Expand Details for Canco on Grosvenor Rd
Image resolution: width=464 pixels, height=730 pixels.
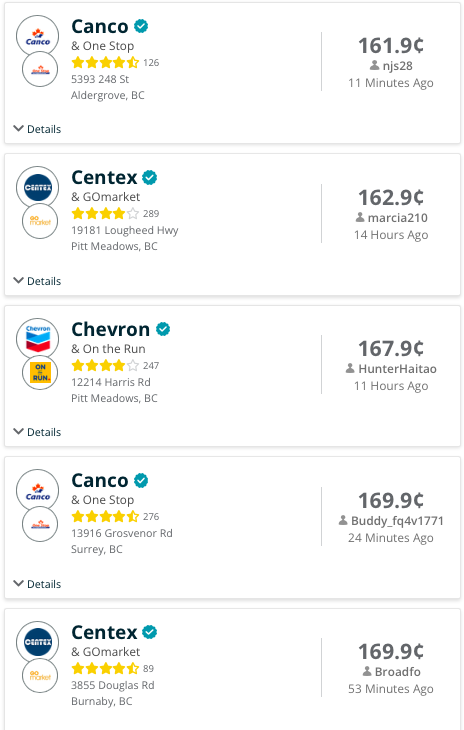(37, 584)
